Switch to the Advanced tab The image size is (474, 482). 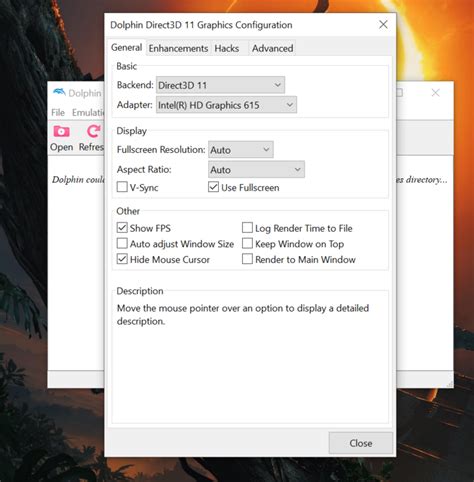[272, 48]
